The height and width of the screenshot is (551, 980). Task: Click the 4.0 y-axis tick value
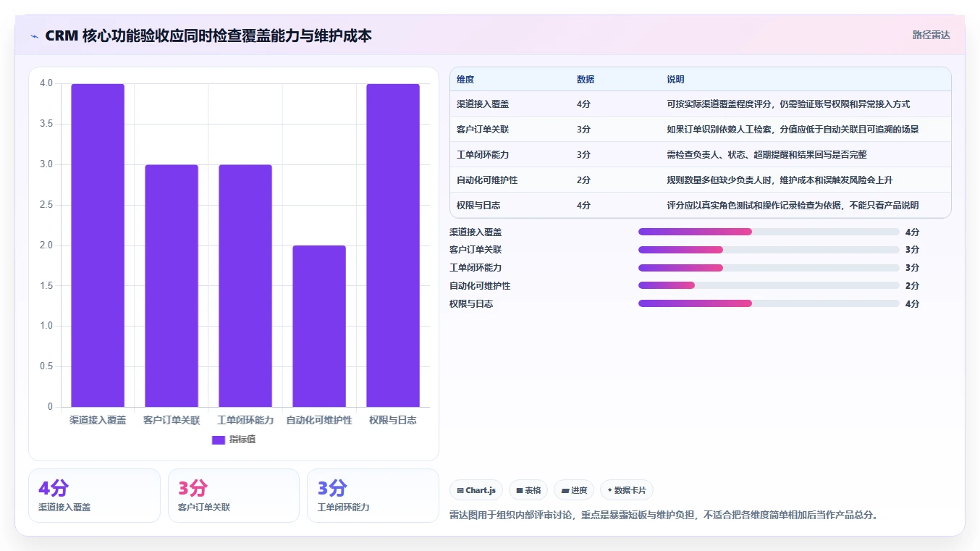pyautogui.click(x=46, y=83)
